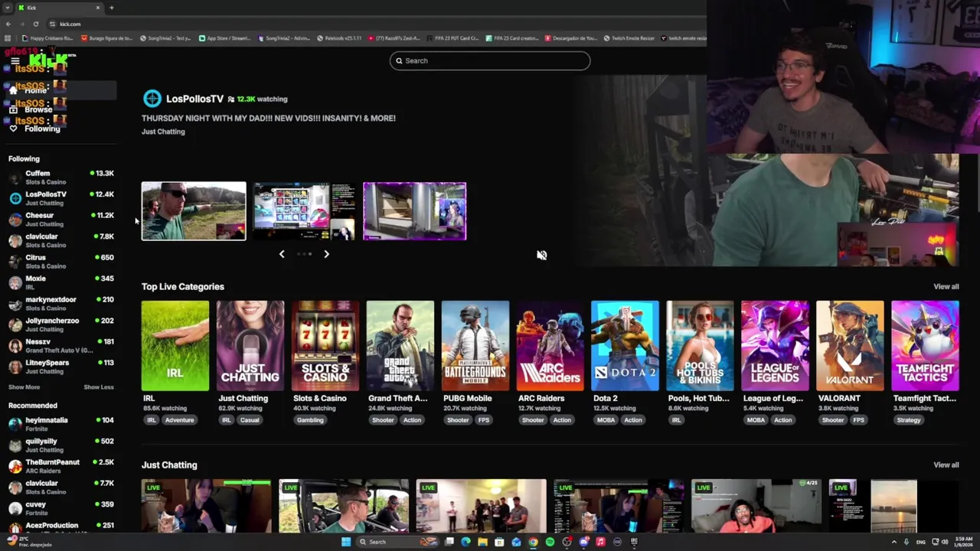
Task: Open the IRL category card
Action: (x=175, y=346)
